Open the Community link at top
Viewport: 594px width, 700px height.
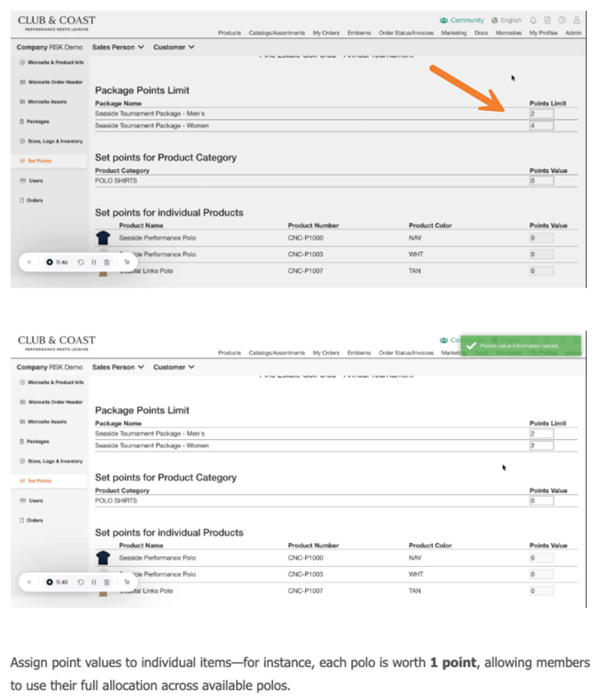[x=462, y=20]
